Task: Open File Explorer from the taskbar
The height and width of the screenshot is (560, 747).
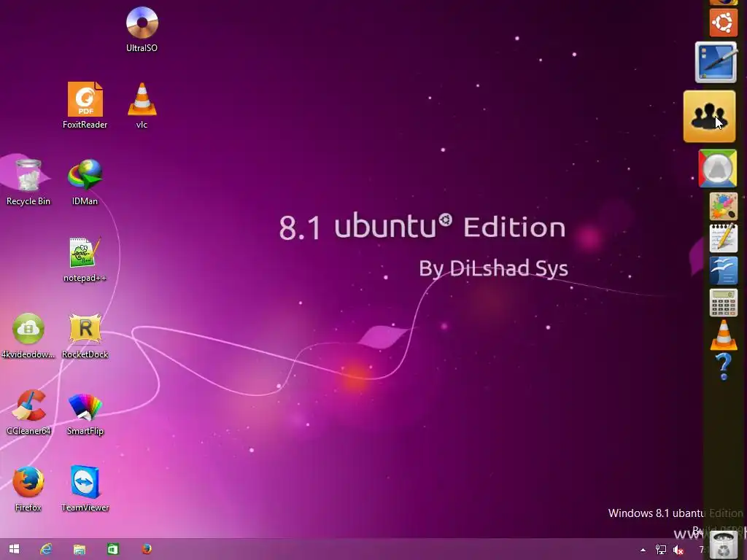Action: point(79,549)
